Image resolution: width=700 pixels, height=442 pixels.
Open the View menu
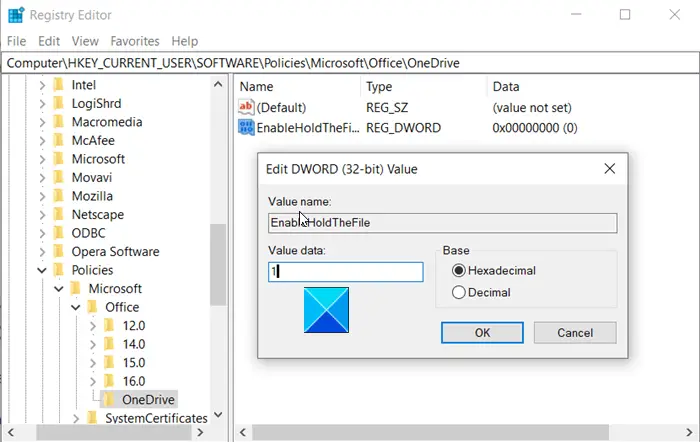(x=85, y=41)
